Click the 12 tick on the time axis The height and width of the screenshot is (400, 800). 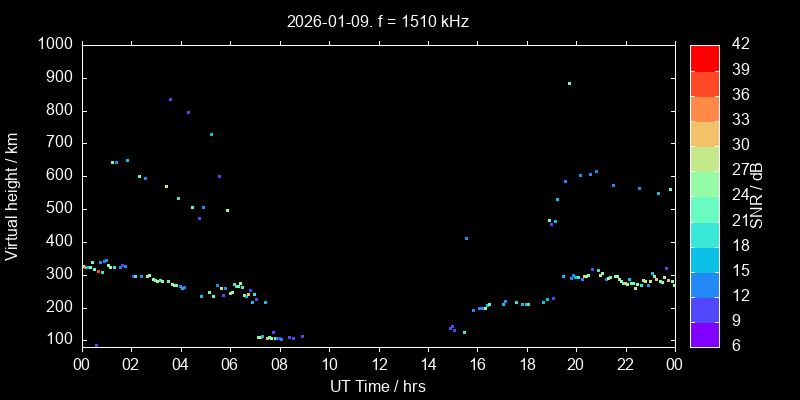point(378,365)
